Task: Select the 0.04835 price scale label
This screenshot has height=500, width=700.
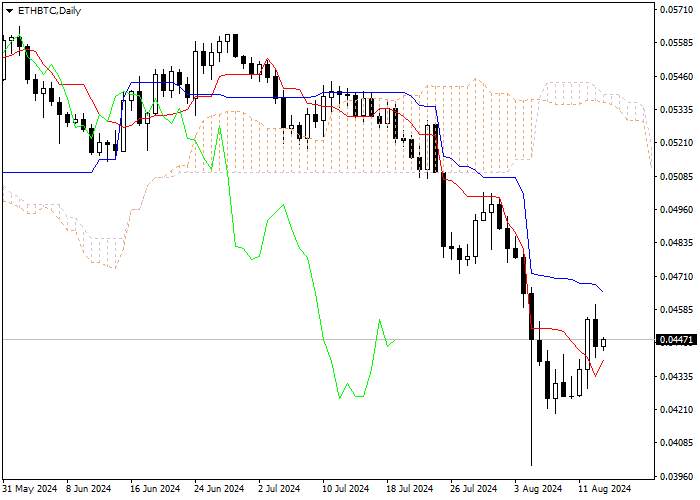Action: pyautogui.click(x=677, y=243)
